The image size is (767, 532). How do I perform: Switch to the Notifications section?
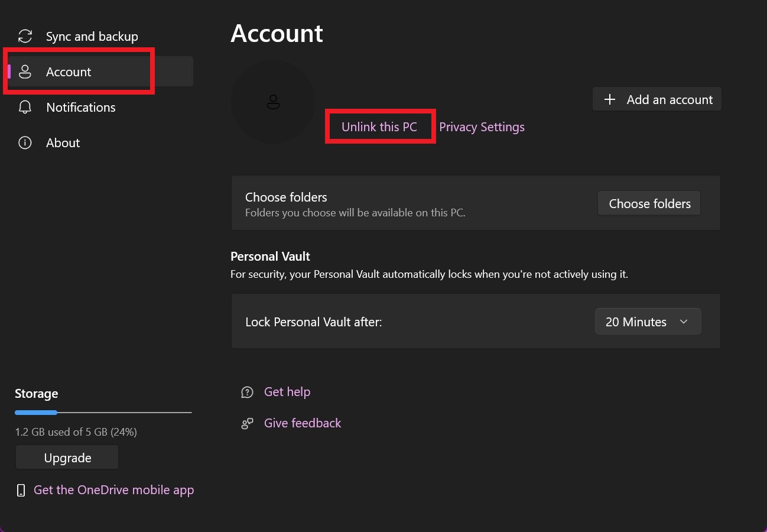(x=81, y=108)
